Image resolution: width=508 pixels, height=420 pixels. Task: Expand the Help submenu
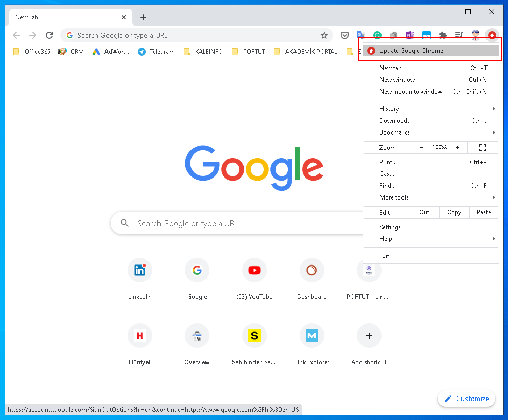pos(431,239)
